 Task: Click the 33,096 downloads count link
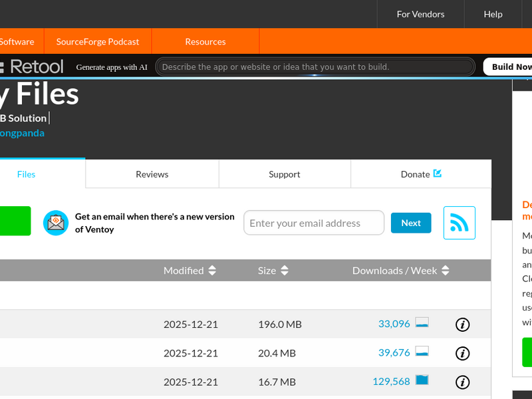point(394,324)
